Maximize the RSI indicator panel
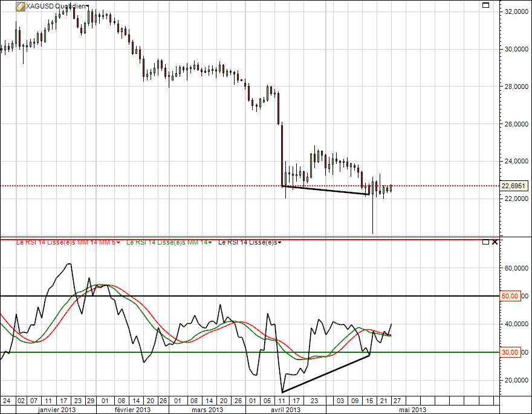The height and width of the screenshot is (414, 532). pyautogui.click(x=485, y=242)
